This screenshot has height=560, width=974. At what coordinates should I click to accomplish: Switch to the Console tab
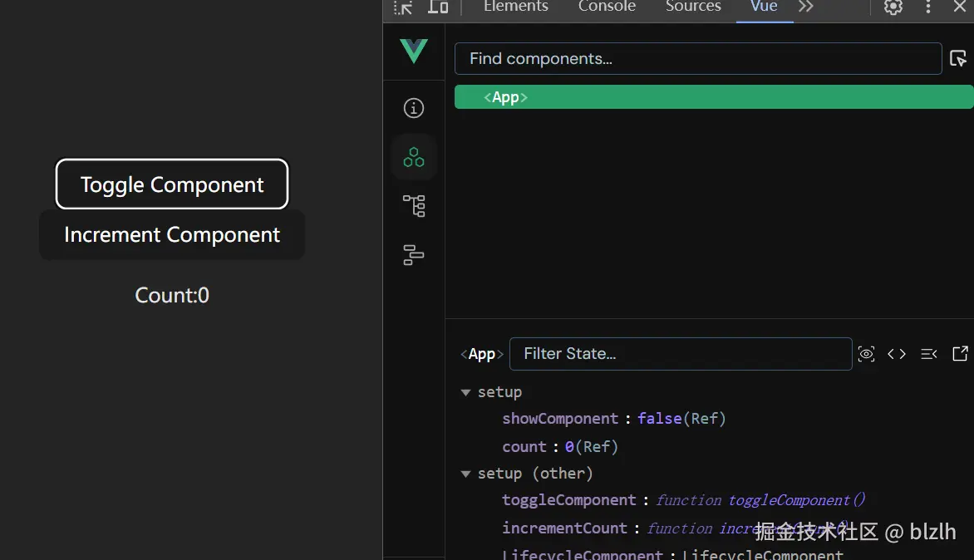607,7
